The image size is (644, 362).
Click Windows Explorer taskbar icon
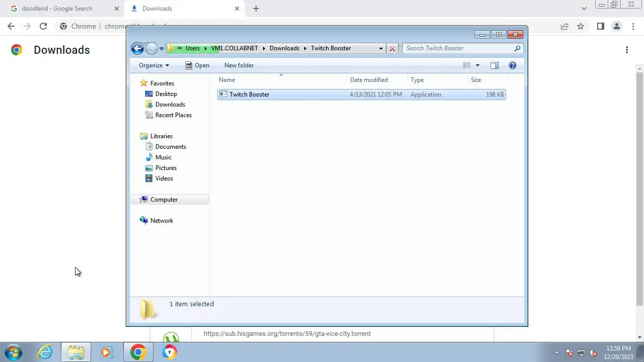pyautogui.click(x=76, y=352)
